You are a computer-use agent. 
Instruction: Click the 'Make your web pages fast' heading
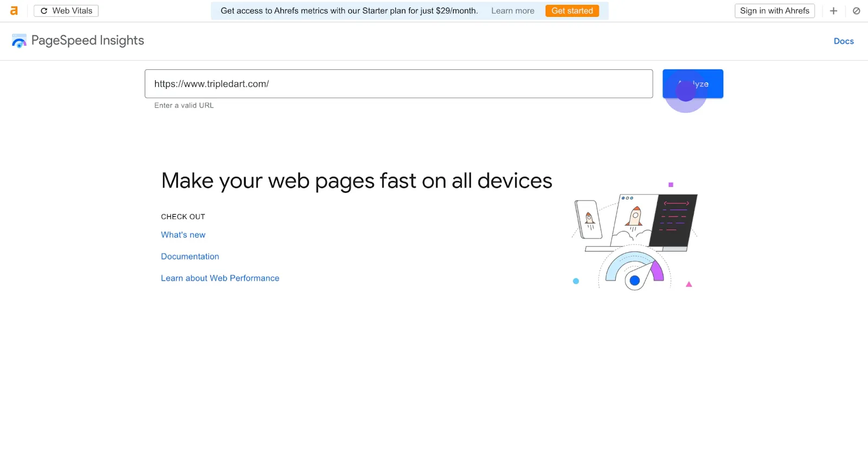356,181
